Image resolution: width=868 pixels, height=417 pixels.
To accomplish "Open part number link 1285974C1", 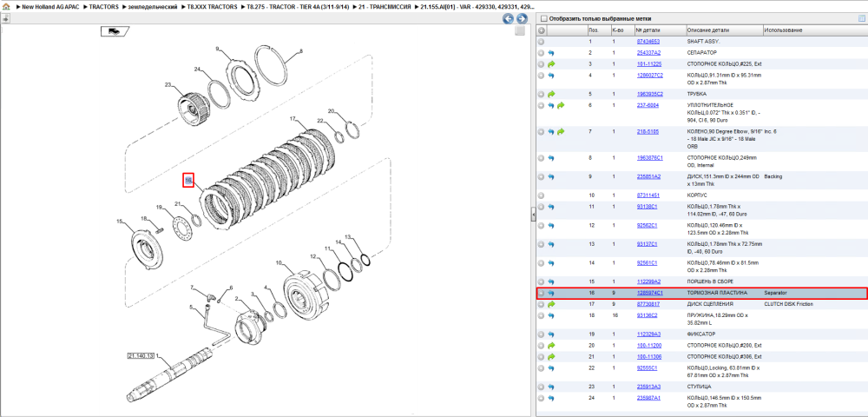I will [649, 293].
